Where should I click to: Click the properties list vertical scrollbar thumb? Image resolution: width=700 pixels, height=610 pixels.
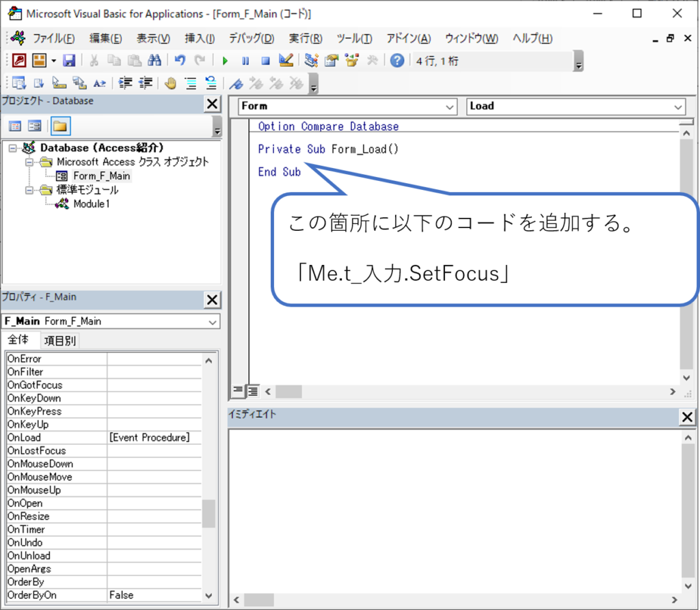208,514
